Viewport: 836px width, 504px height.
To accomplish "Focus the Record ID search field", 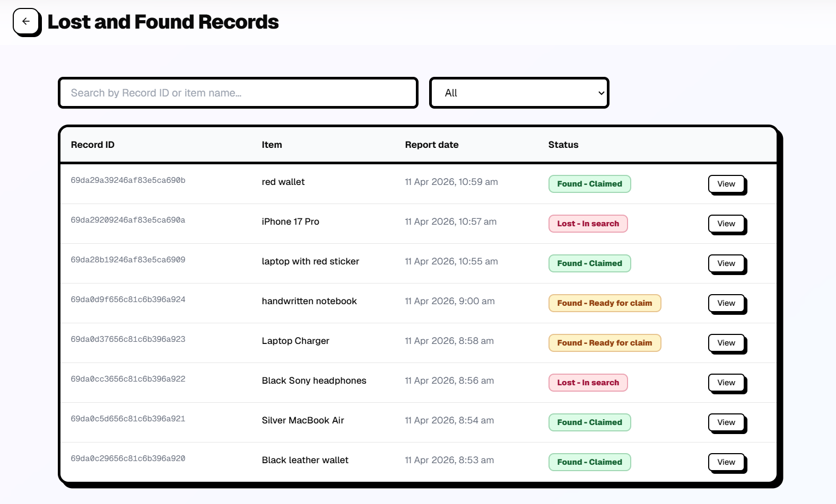I will click(238, 93).
